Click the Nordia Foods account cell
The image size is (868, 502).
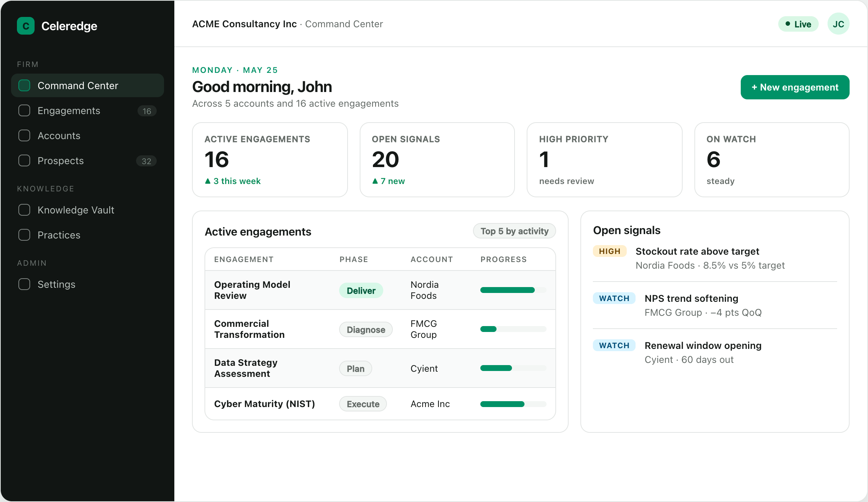pos(424,290)
